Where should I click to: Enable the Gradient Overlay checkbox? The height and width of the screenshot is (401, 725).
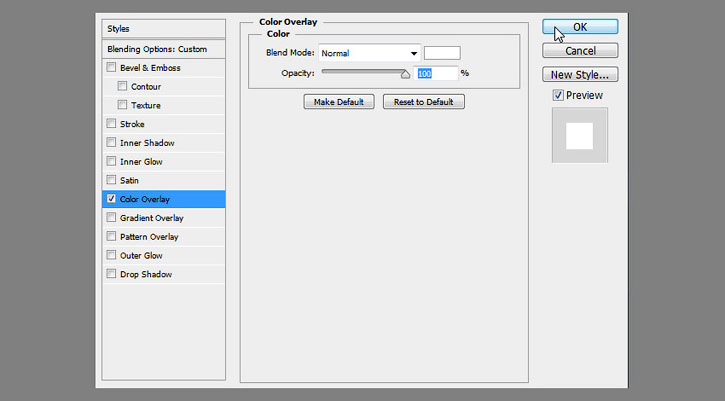click(x=111, y=217)
